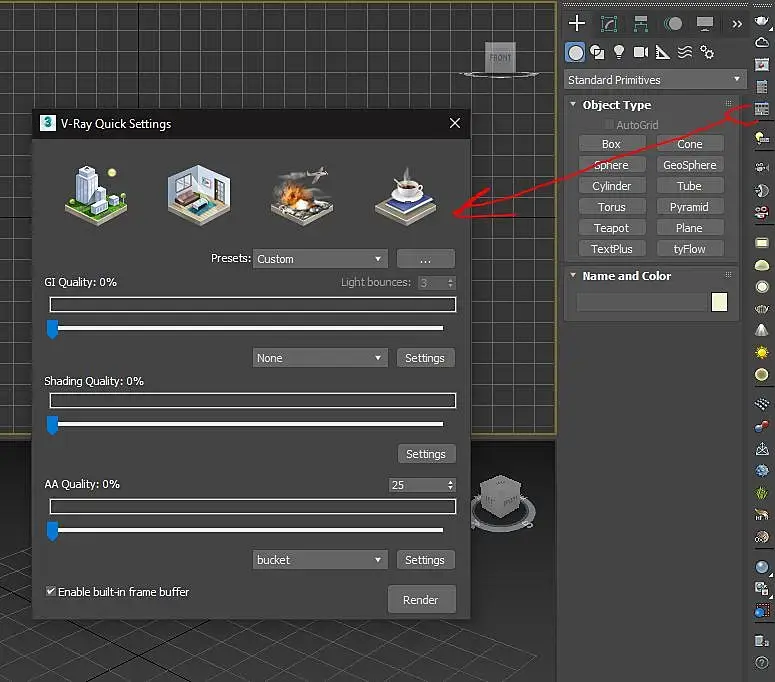Switch to the Display panel tab

point(705,23)
